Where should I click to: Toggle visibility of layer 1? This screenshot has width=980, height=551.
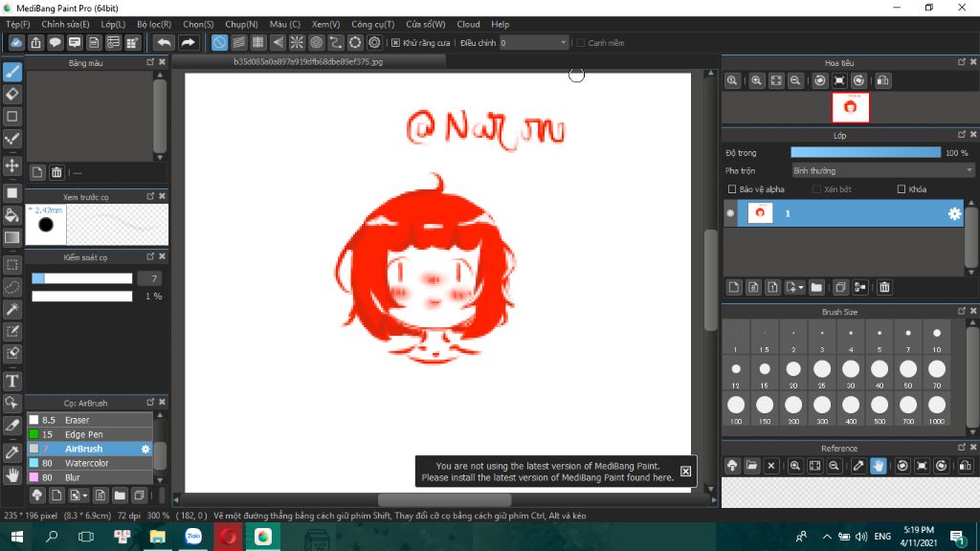click(730, 213)
